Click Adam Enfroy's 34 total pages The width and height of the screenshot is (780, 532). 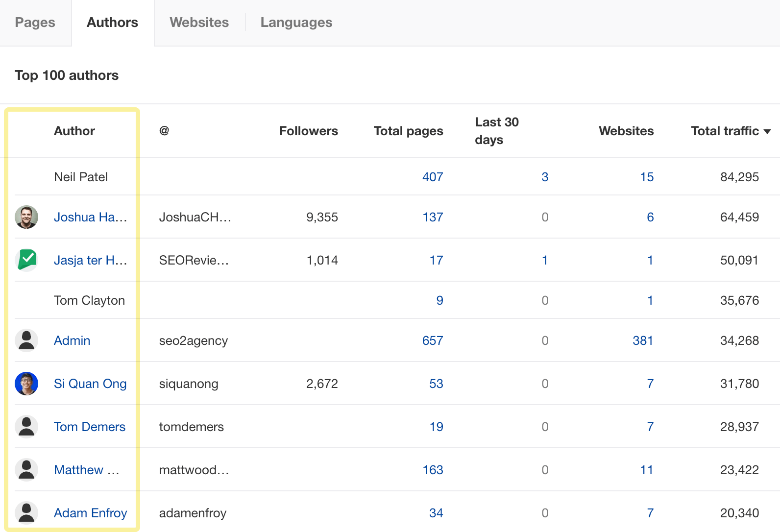click(436, 513)
